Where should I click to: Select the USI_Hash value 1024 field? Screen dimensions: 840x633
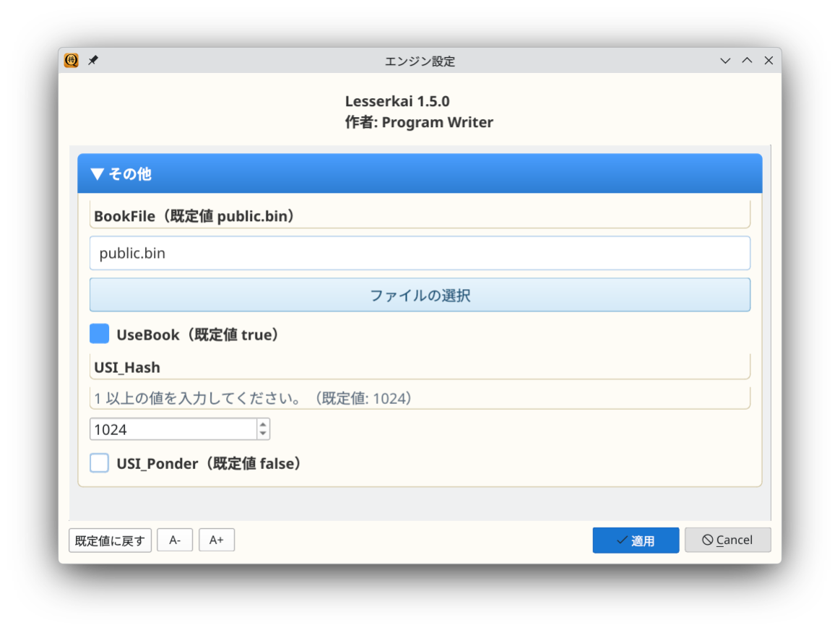pos(173,429)
